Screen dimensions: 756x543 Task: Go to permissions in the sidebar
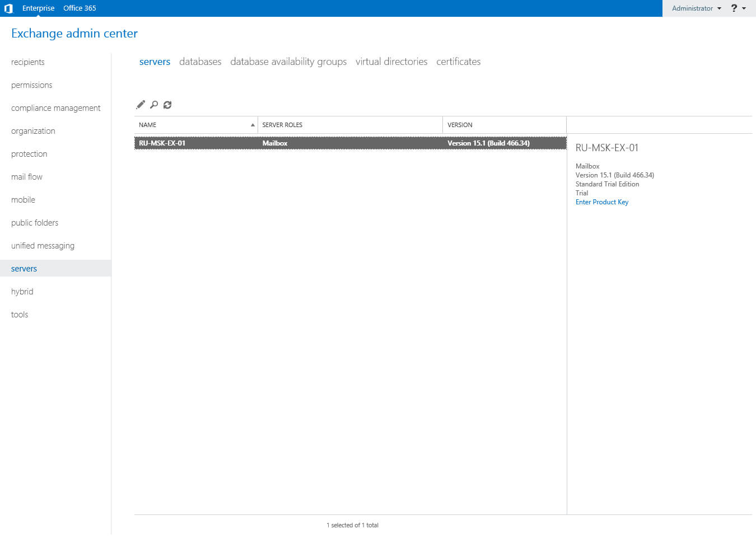coord(31,85)
